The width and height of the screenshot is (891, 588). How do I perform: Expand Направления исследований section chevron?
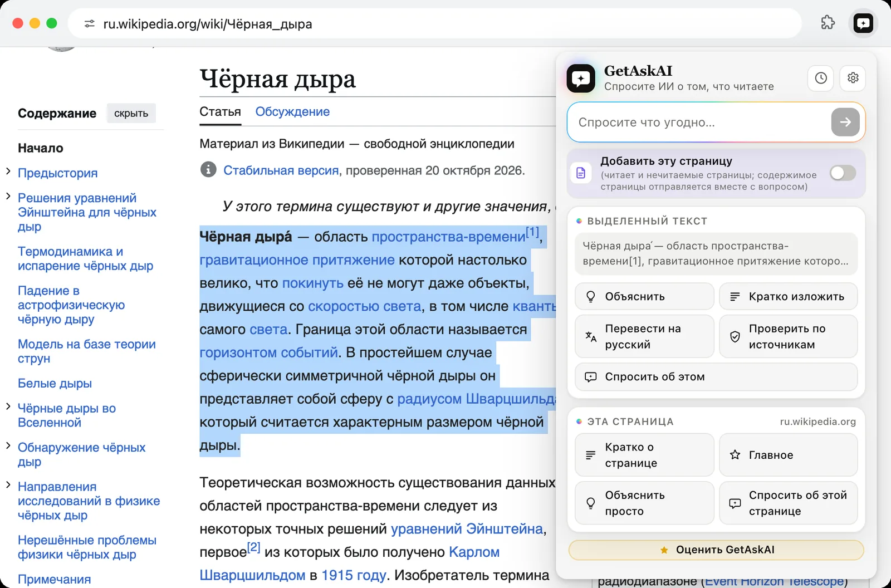(x=8, y=485)
